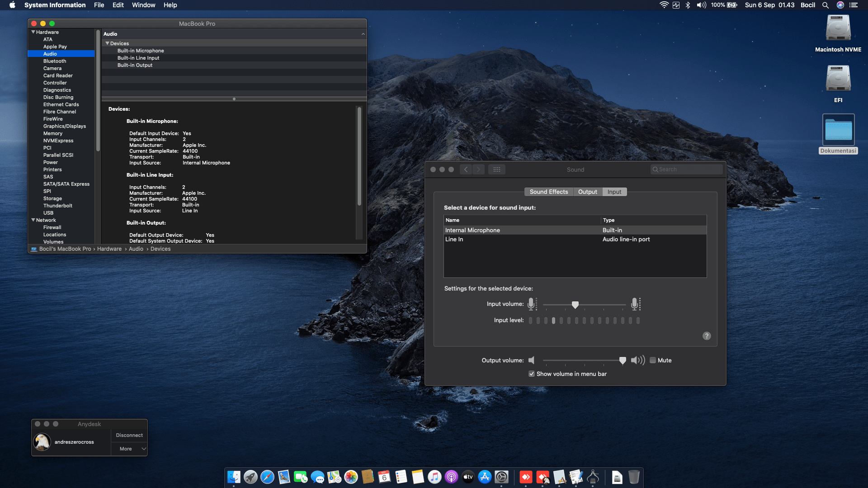868x488 pixels.
Task: Collapse the Network tree section
Action: [33, 220]
